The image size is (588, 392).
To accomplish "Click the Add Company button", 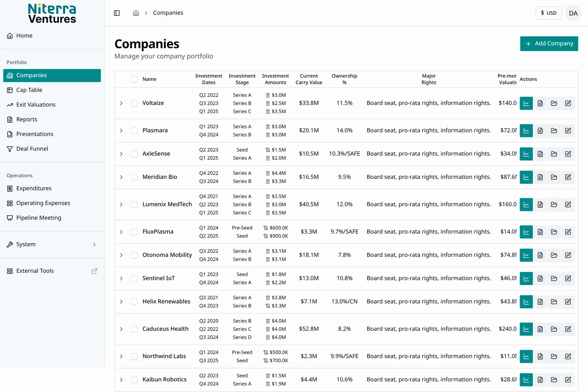I will click(549, 44).
